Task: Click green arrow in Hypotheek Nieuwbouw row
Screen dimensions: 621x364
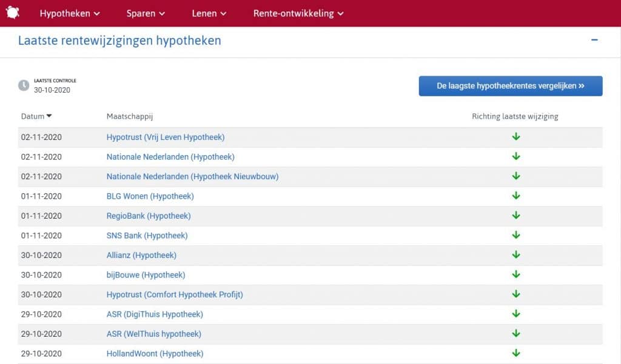Action: 515,176
